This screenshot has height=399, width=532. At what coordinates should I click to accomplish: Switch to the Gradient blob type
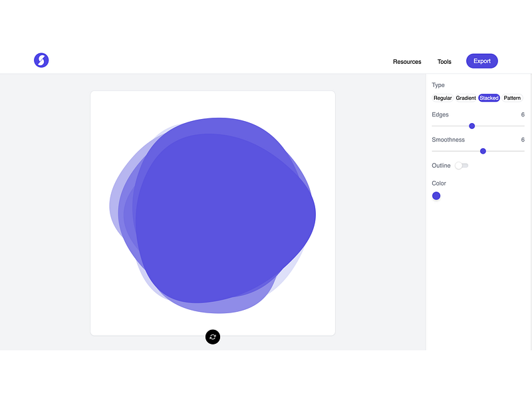(465, 98)
